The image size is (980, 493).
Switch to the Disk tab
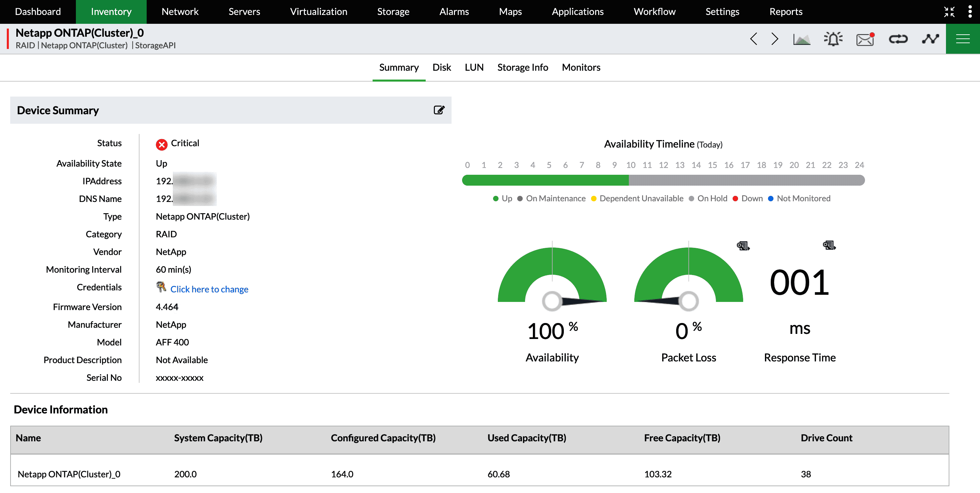pyautogui.click(x=442, y=67)
